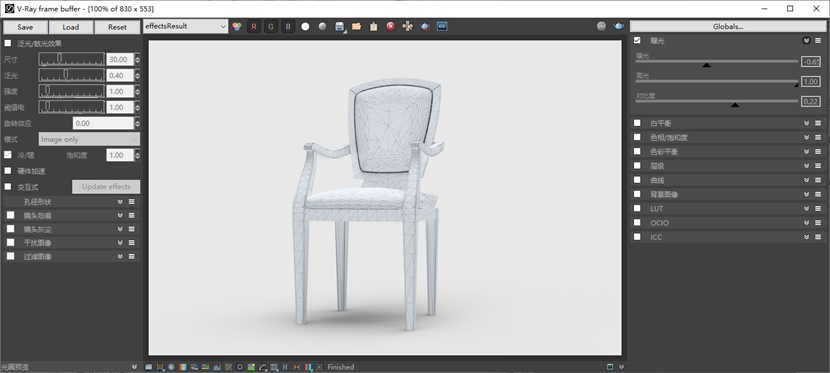Clear the image with red X icon

pyautogui.click(x=391, y=26)
